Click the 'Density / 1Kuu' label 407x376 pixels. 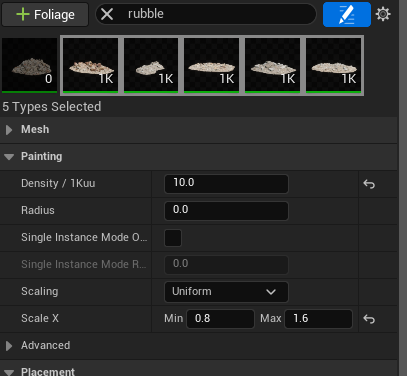point(58,183)
